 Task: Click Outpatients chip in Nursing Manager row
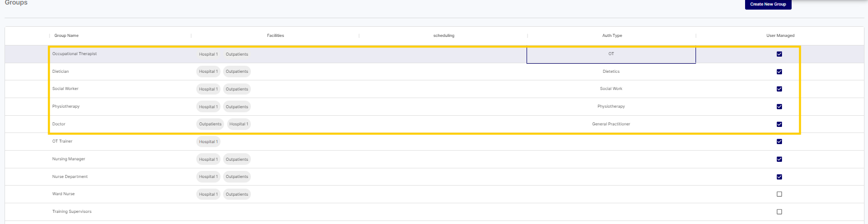(x=237, y=159)
